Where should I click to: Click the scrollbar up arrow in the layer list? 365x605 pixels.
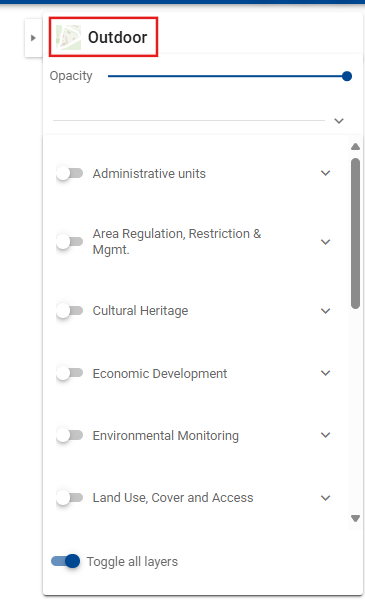pos(355,147)
